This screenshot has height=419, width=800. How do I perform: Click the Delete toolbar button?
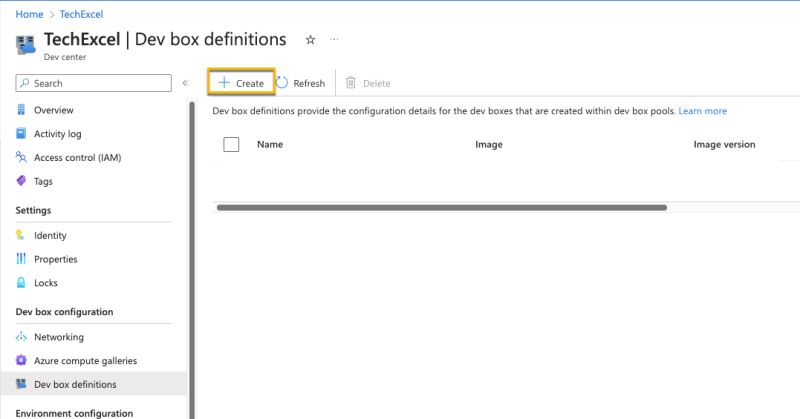[x=368, y=83]
